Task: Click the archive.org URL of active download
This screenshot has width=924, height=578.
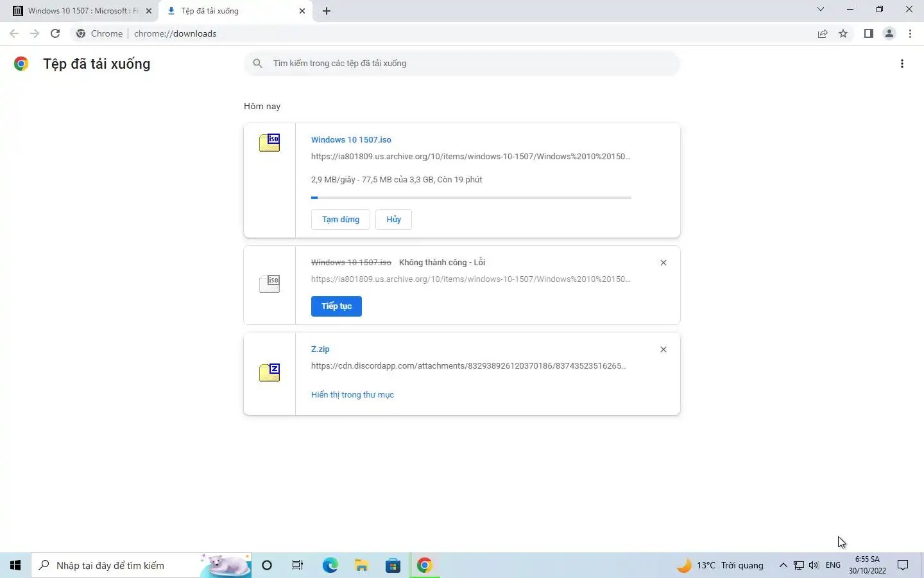Action: 470,156
